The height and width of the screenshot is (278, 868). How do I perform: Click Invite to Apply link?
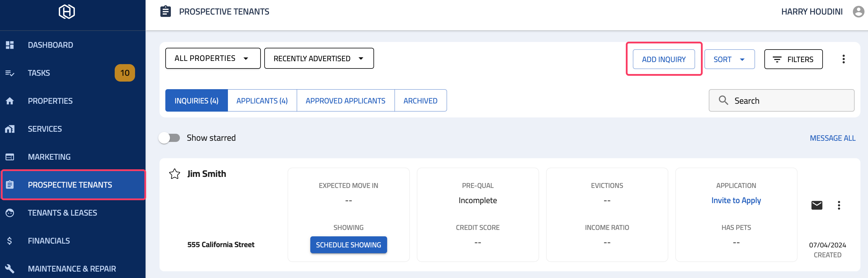pyautogui.click(x=736, y=200)
